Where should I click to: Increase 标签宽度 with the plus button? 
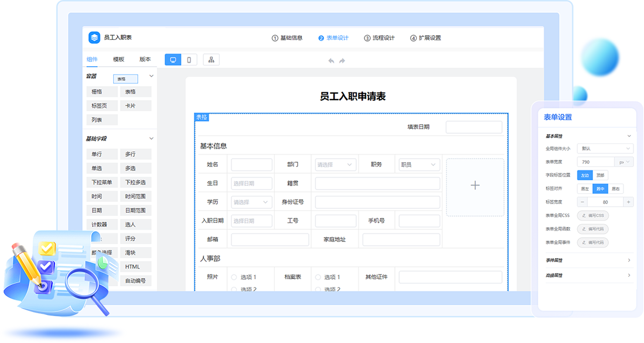(x=628, y=202)
